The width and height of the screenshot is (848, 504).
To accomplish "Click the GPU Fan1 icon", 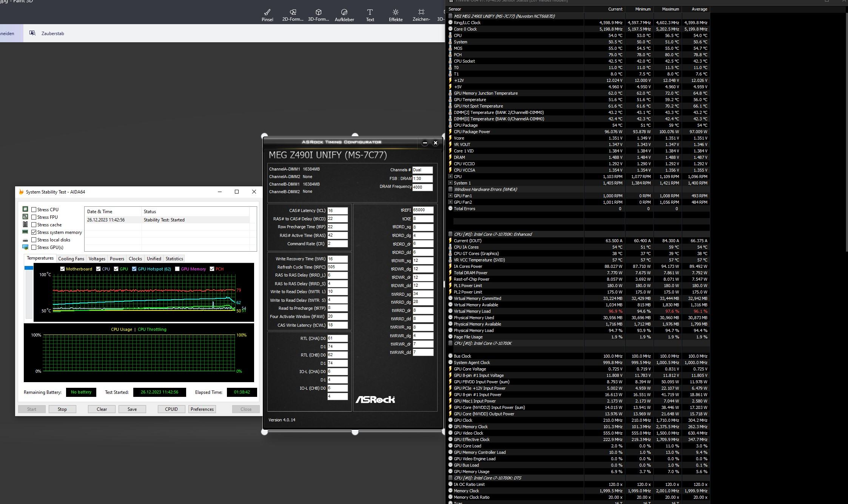I will point(450,196).
